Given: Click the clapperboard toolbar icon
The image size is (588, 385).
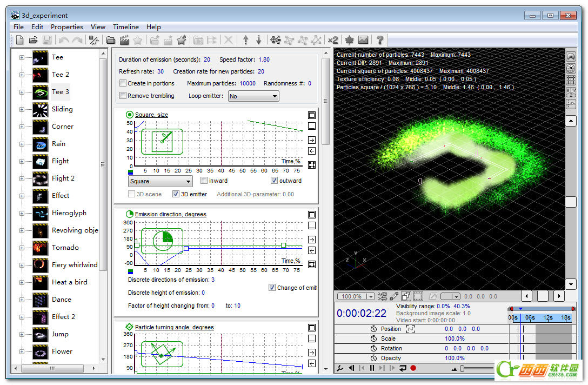Looking at the screenshot, I should click(124, 40).
